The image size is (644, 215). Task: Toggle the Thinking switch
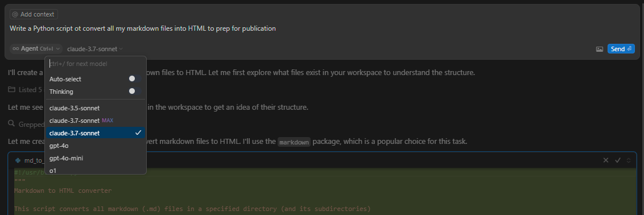click(135, 92)
